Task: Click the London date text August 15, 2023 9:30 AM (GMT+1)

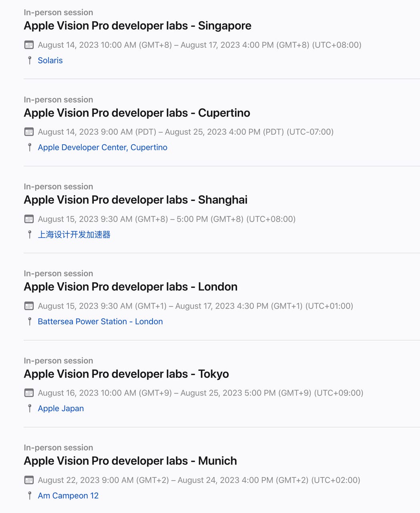Action: 102,306
